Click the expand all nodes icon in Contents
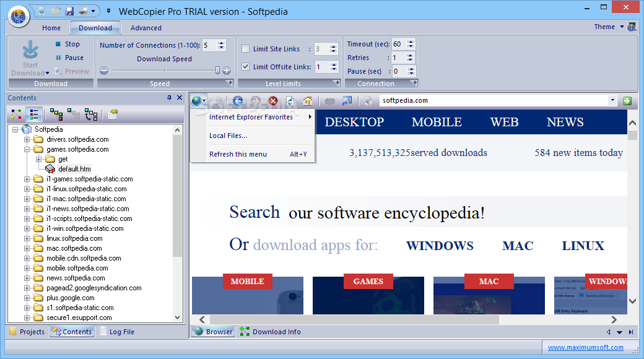Image resolution: width=644 pixels, height=359 pixels. [x=56, y=114]
